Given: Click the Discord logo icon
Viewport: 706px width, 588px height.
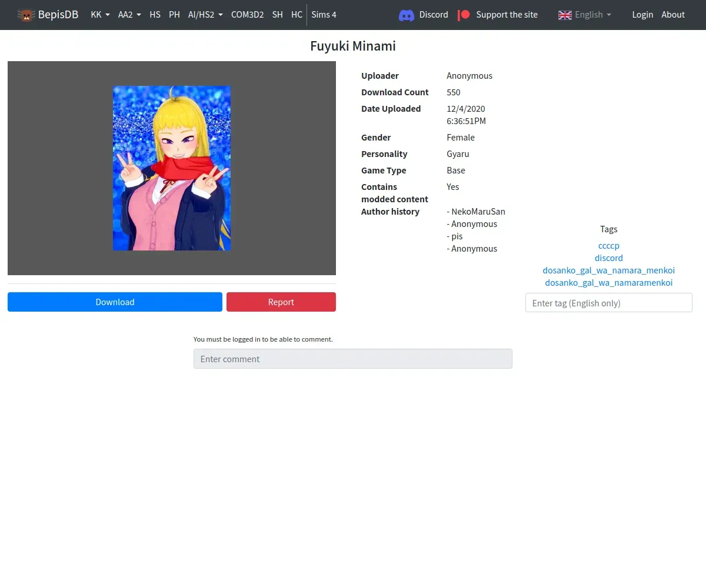Looking at the screenshot, I should pyautogui.click(x=407, y=15).
